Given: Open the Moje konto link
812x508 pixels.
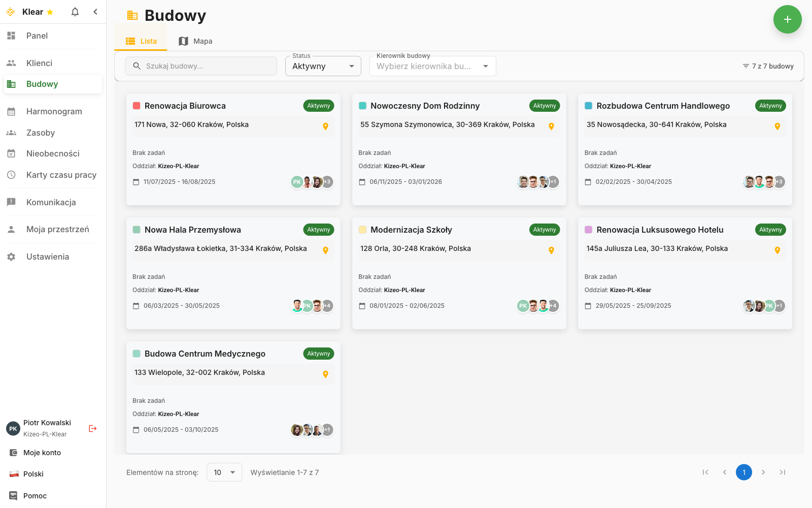Looking at the screenshot, I should point(42,453).
